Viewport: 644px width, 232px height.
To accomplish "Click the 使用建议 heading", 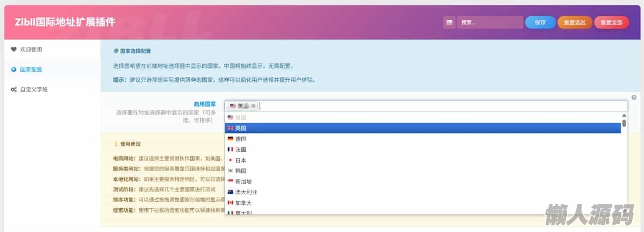I will (x=130, y=144).
